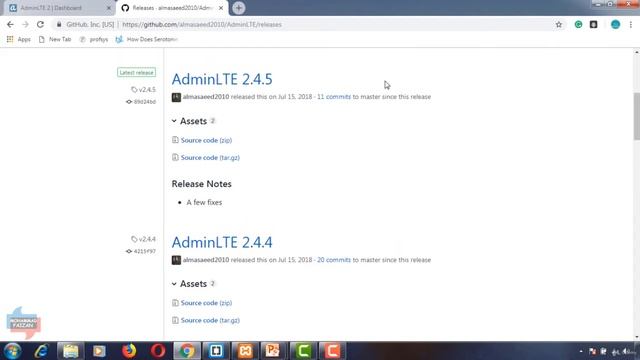Open How Does Serotonin bookmark
Screen dimensions: 640x360
pyautogui.click(x=147, y=39)
